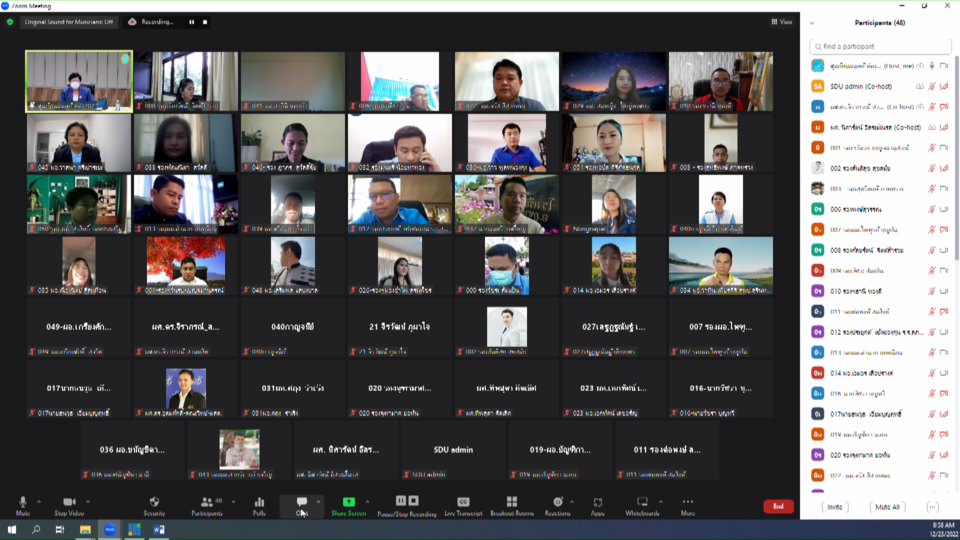Image resolution: width=960 pixels, height=540 pixels.
Task: Open Task View on the taskbar
Action: (x=60, y=530)
